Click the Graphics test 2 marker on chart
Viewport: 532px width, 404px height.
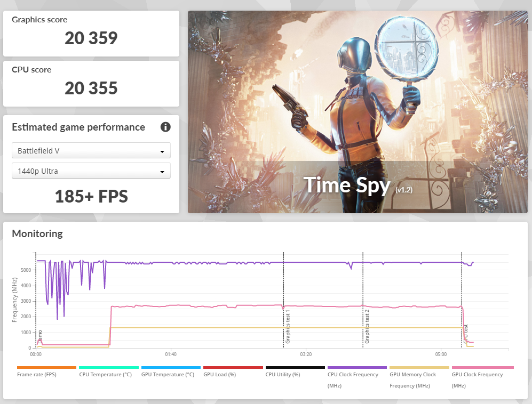[x=367, y=327]
